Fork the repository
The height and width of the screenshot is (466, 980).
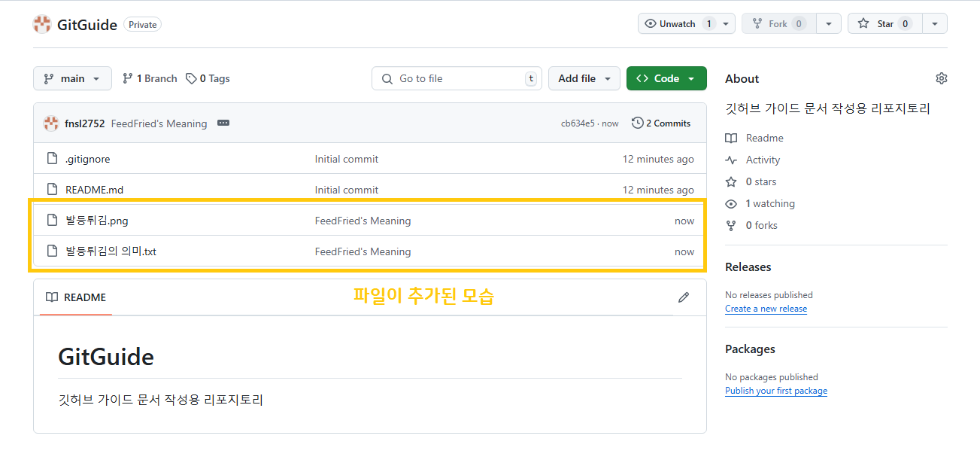778,24
